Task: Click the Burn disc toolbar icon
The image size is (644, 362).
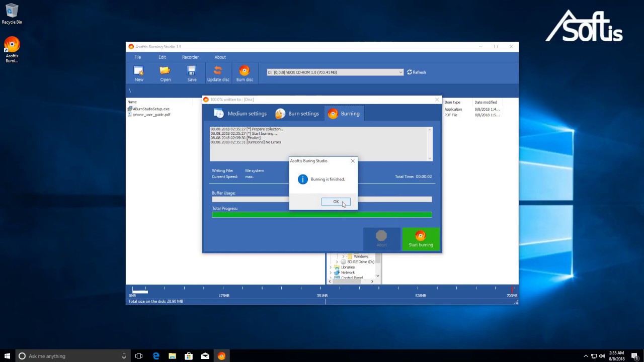Action: [245, 73]
